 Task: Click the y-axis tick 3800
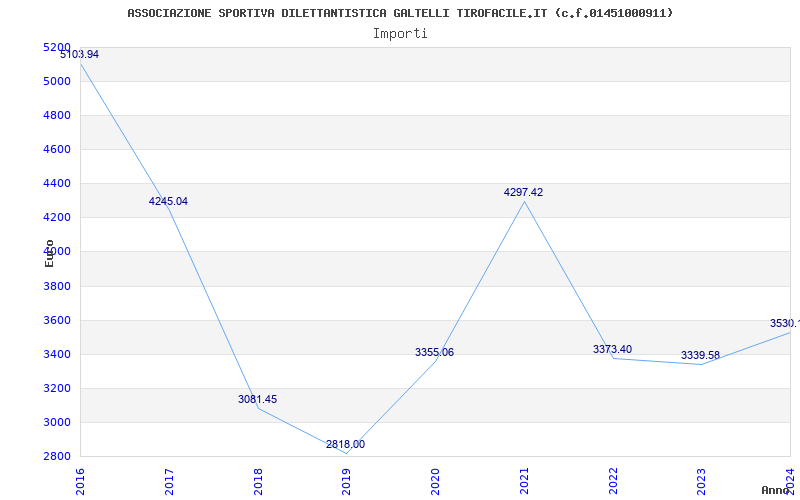[x=57, y=286]
